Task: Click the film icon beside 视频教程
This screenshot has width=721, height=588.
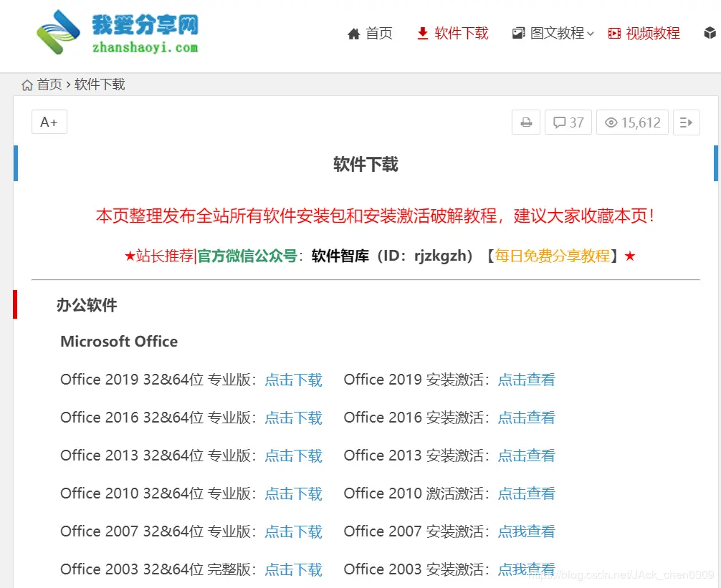Action: (x=614, y=33)
